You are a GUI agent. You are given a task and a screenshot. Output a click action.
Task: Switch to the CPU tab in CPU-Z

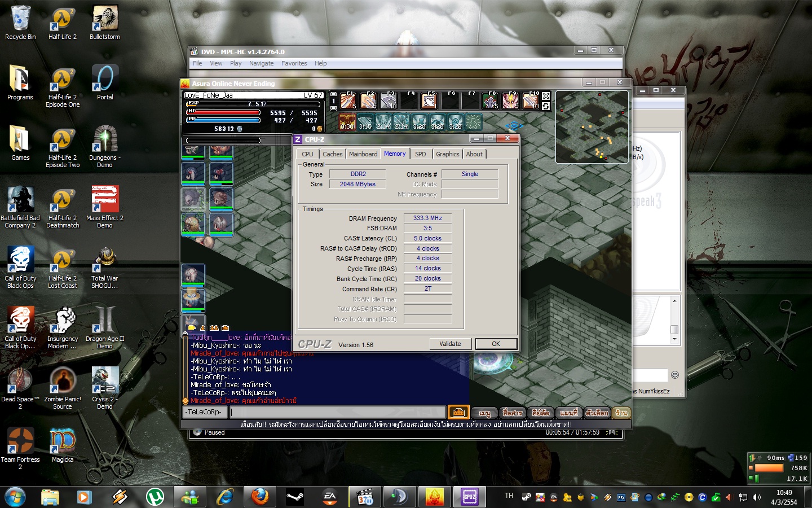coord(307,154)
